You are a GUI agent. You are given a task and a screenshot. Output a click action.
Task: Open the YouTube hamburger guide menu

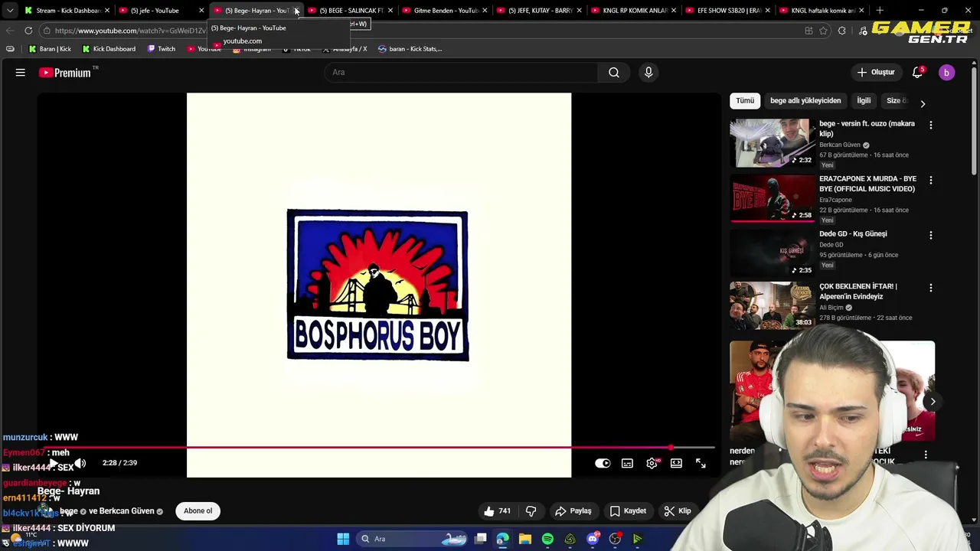click(21, 73)
